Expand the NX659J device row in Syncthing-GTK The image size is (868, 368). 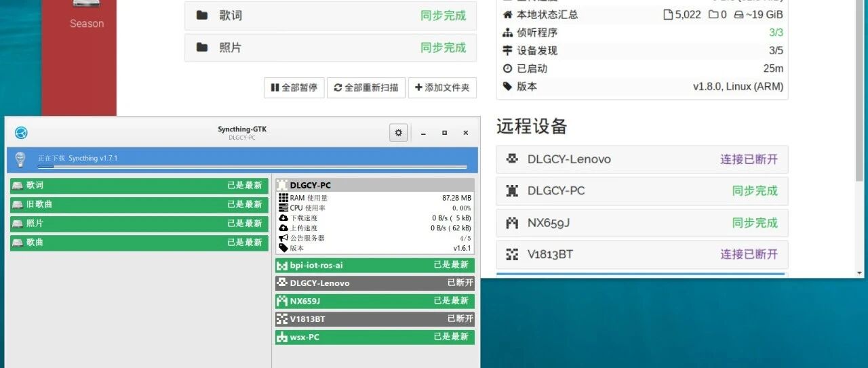click(375, 301)
